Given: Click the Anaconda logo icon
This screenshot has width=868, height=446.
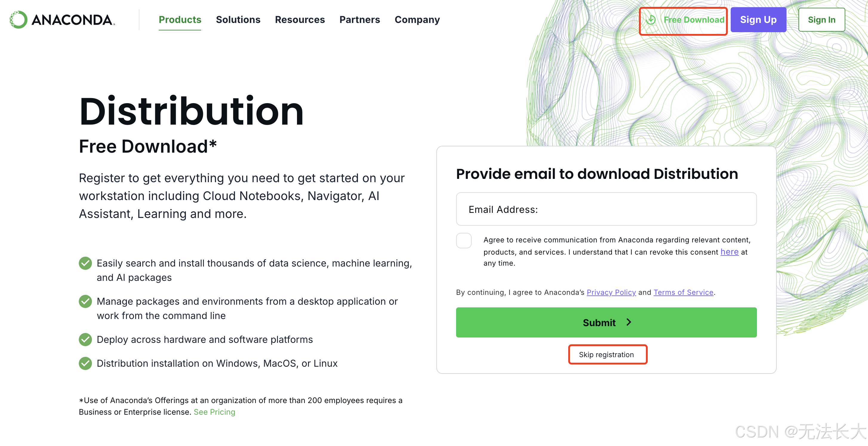Looking at the screenshot, I should coord(19,19).
